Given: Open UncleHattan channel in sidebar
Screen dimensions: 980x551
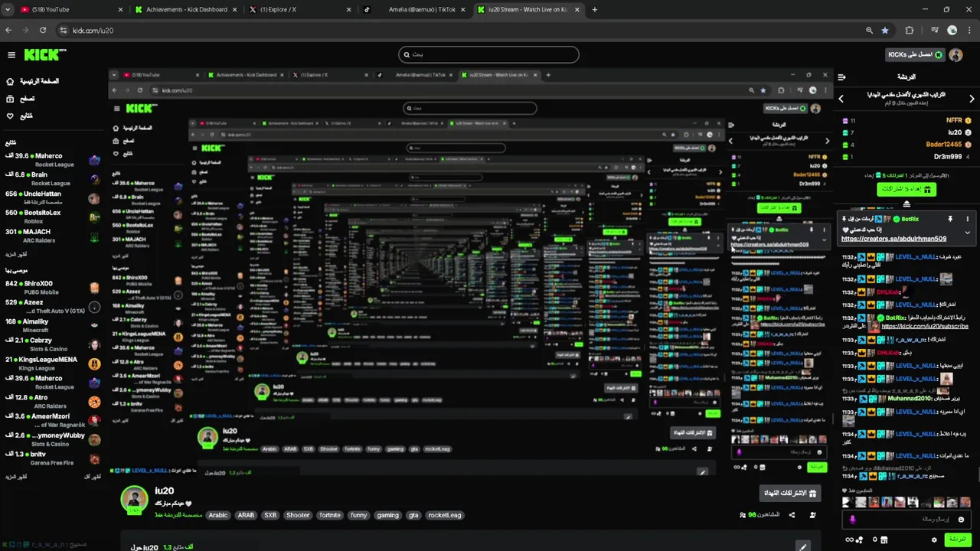Looking at the screenshot, I should (x=51, y=198).
